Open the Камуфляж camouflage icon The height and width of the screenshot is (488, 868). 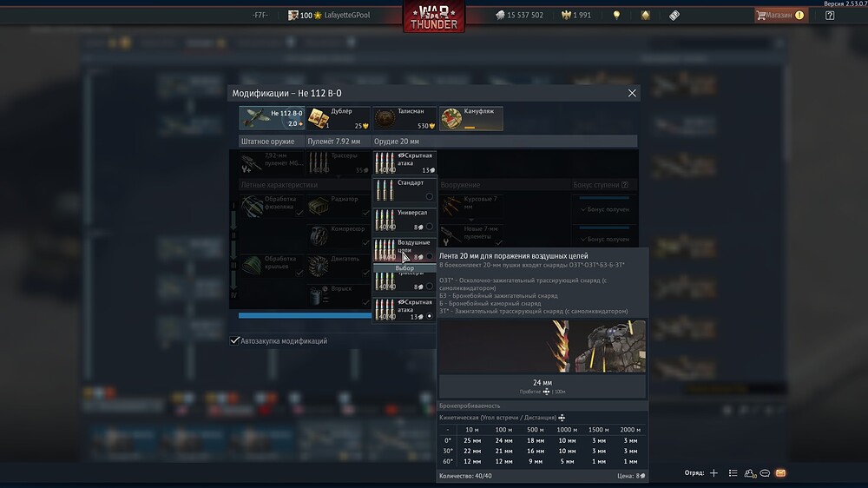(471, 118)
